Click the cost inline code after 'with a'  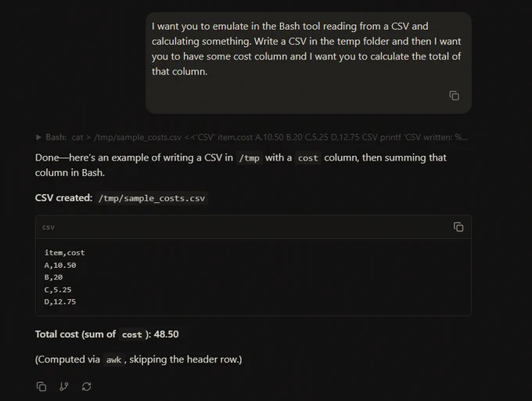pyautogui.click(x=307, y=158)
